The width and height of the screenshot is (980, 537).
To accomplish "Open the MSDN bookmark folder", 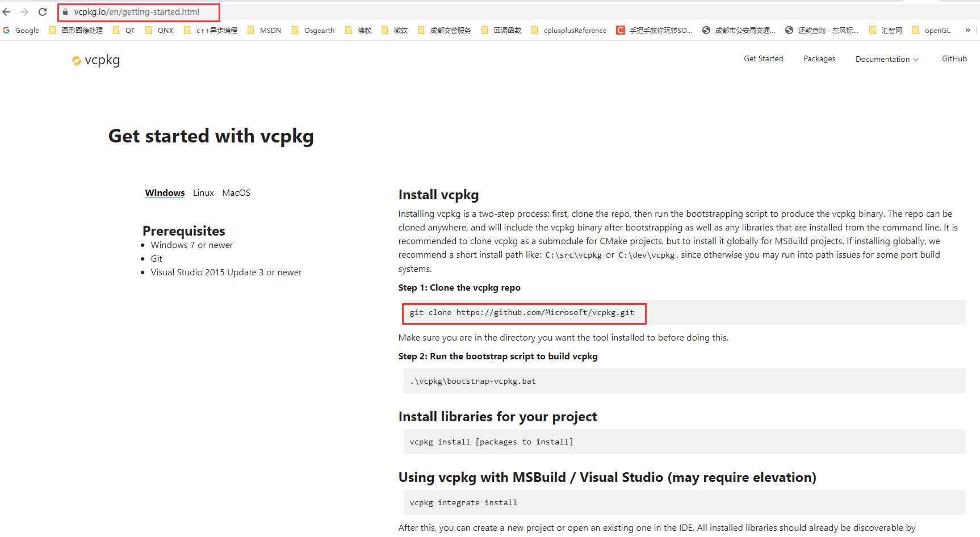I will tap(265, 31).
